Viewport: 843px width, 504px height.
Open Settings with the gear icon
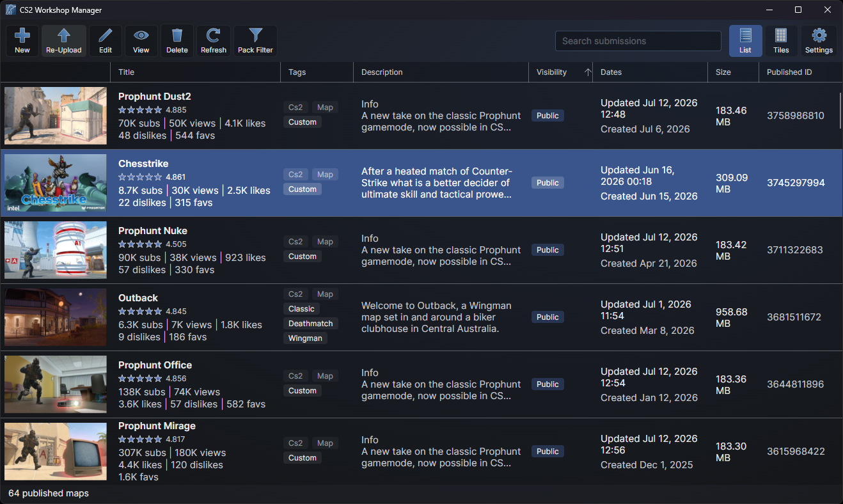point(819,41)
